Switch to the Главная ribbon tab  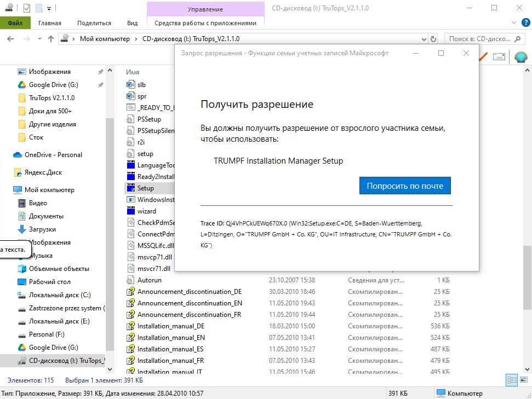pos(50,23)
